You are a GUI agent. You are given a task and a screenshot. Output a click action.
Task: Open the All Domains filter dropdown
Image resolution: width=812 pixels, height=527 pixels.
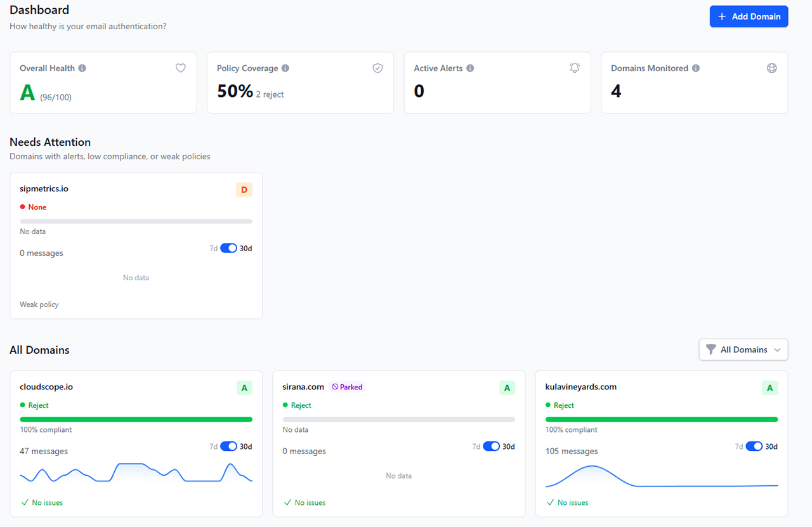tap(743, 349)
